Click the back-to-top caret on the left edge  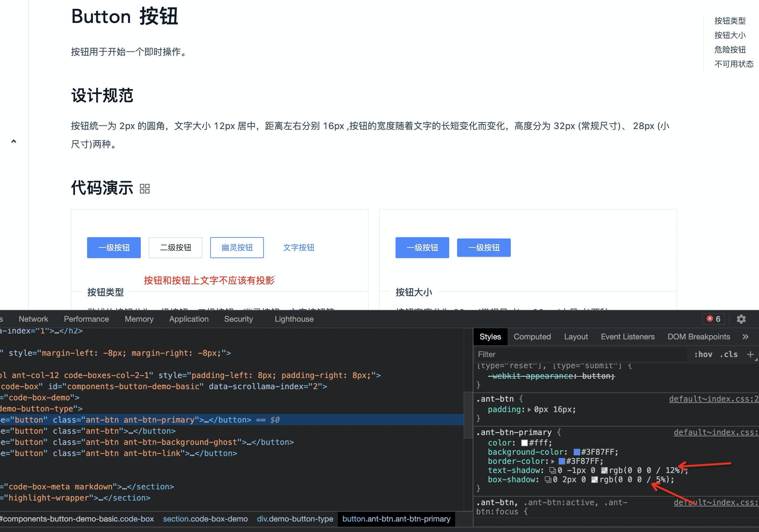[x=13, y=141]
